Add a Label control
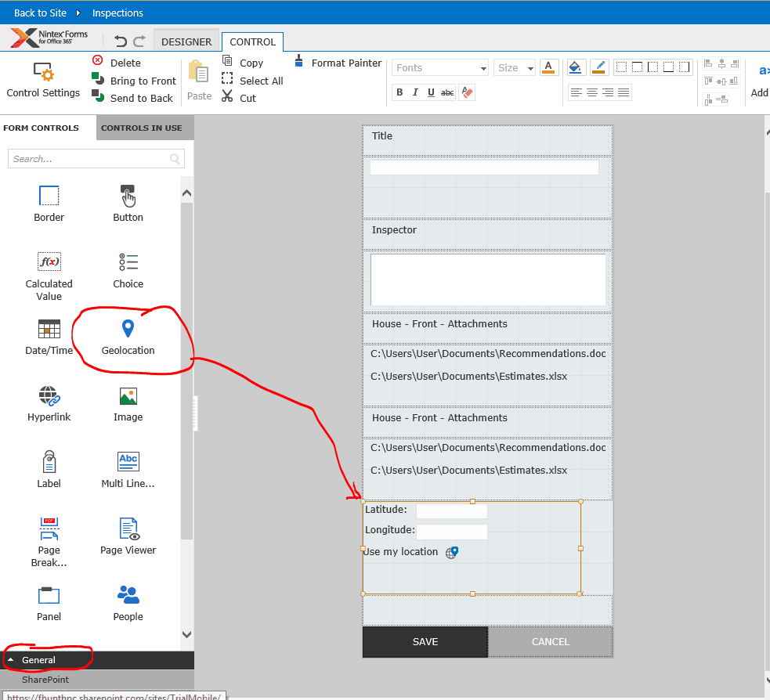 point(49,470)
